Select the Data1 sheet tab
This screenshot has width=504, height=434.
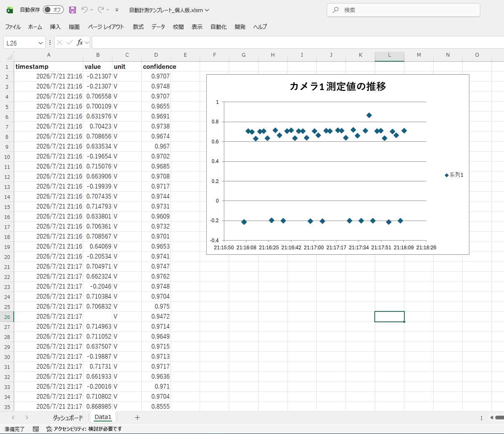pyautogui.click(x=103, y=417)
